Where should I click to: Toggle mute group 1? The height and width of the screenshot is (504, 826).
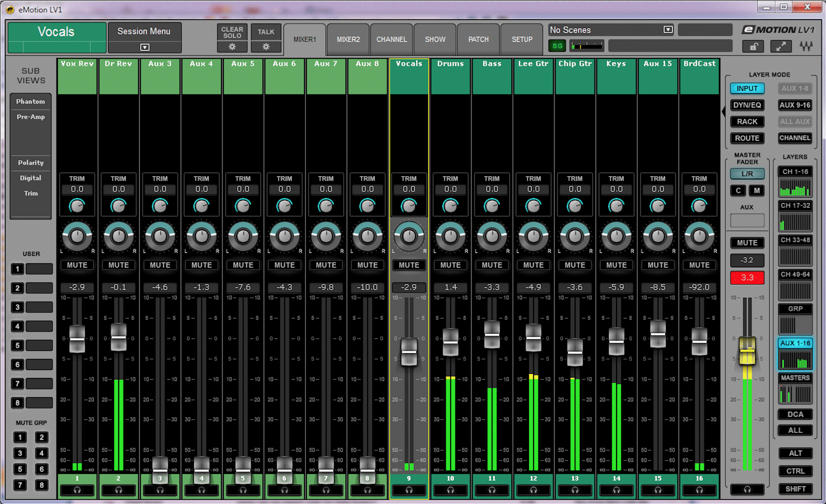[x=20, y=437]
